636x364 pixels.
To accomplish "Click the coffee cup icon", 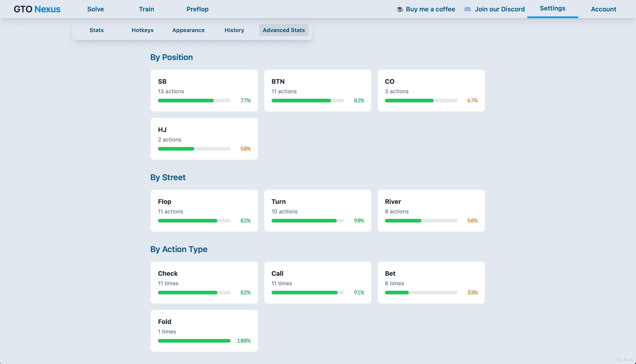I will (399, 9).
